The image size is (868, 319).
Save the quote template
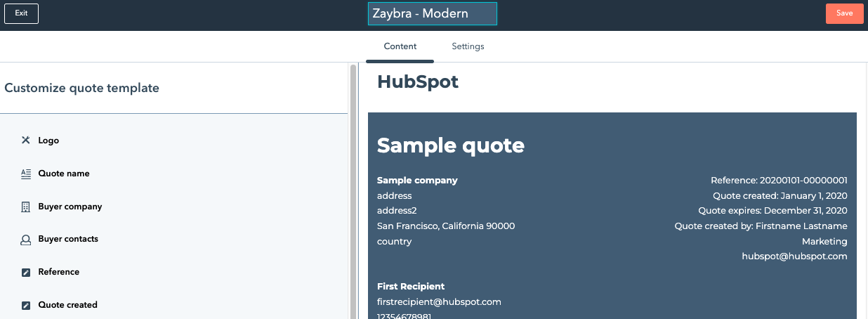[844, 13]
